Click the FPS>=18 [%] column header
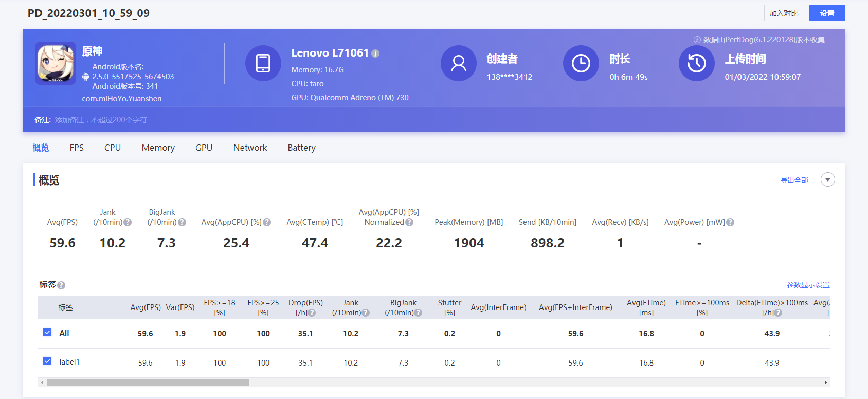868x399 pixels. coord(220,307)
